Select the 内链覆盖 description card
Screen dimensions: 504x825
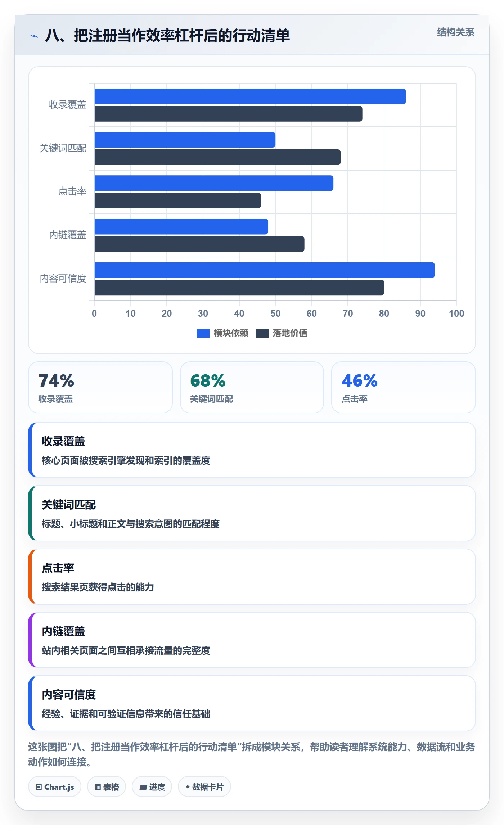pyautogui.click(x=252, y=640)
